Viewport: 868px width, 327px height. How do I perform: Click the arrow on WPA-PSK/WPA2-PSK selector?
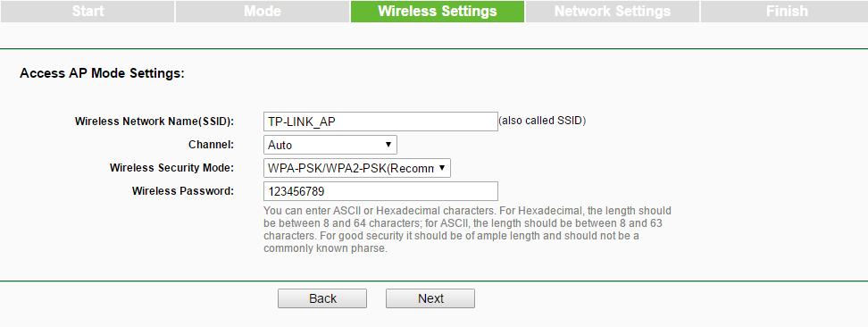(442, 168)
